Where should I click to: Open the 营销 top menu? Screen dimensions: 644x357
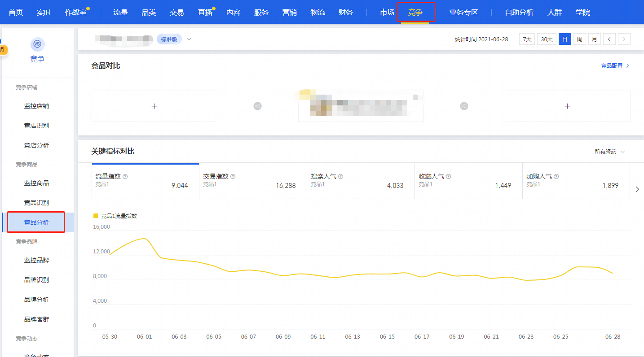tap(289, 13)
